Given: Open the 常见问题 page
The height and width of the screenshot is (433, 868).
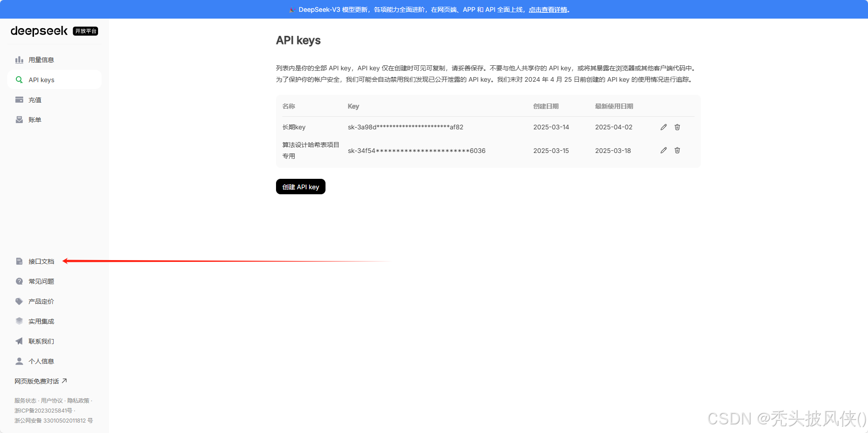Looking at the screenshot, I should (54, 281).
